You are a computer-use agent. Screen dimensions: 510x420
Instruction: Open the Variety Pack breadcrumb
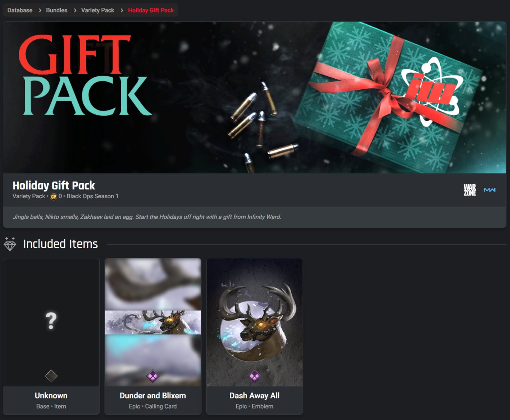pos(98,10)
